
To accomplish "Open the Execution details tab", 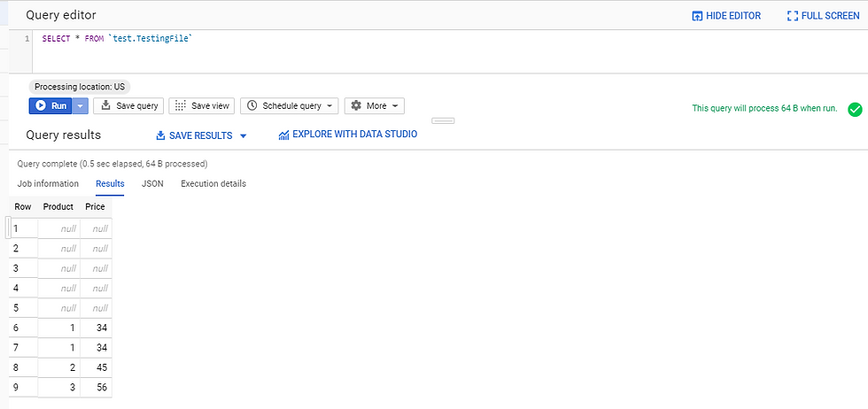I will coord(213,184).
